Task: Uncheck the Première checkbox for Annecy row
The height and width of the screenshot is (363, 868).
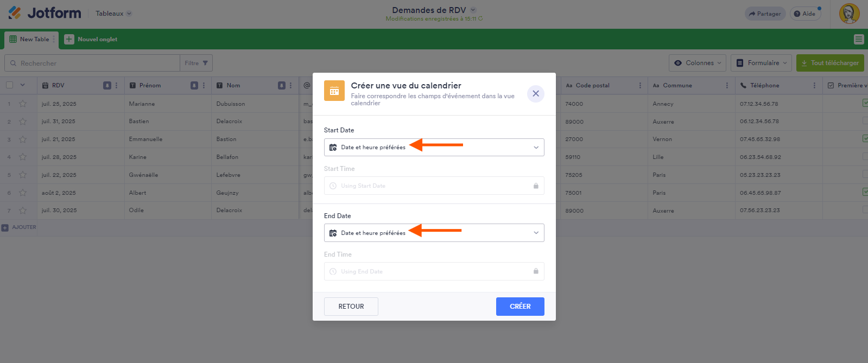Action: [x=865, y=103]
